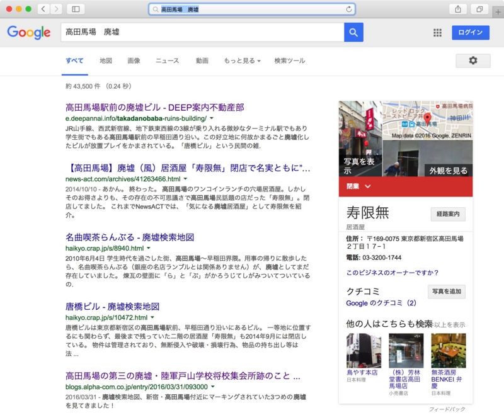This screenshot has height=420, width=504.
Task: Open dropdown arrow next to haikyo.crap.jp/s/10472.html
Action: [x=152, y=317]
